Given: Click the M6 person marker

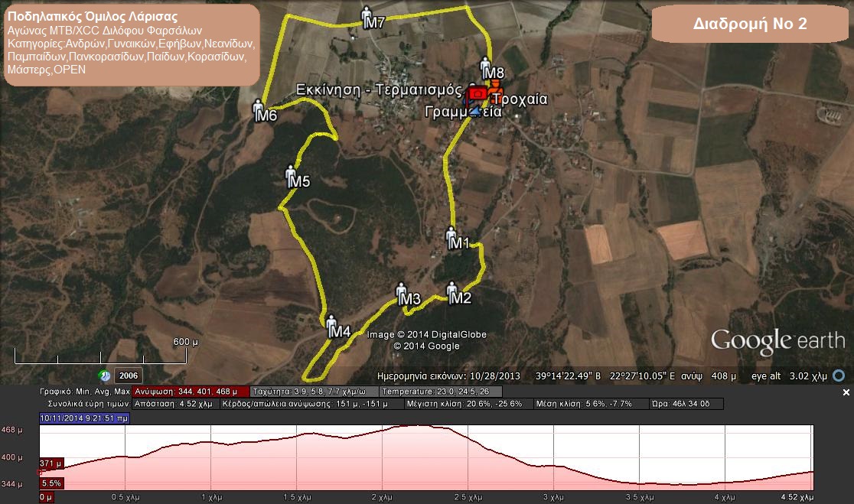Looking at the screenshot, I should pyautogui.click(x=259, y=108).
